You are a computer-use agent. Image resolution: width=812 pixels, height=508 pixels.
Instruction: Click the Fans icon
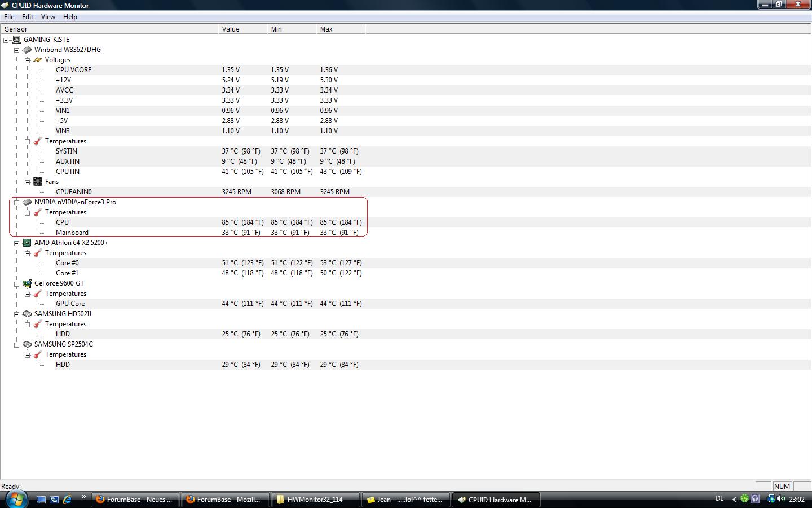(38, 182)
